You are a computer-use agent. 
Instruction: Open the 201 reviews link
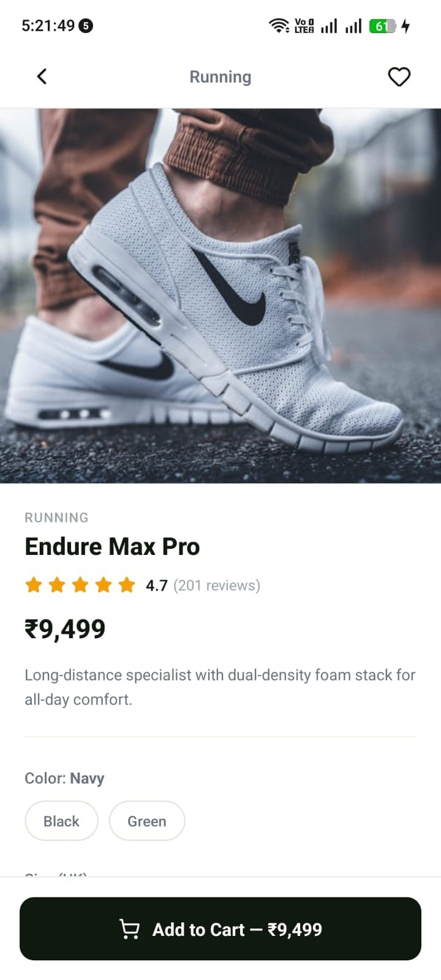[x=217, y=586]
